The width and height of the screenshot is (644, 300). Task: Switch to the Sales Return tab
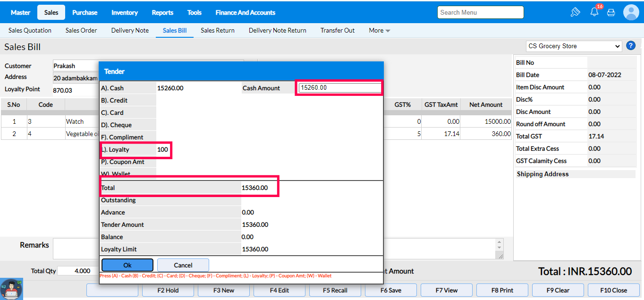(217, 31)
